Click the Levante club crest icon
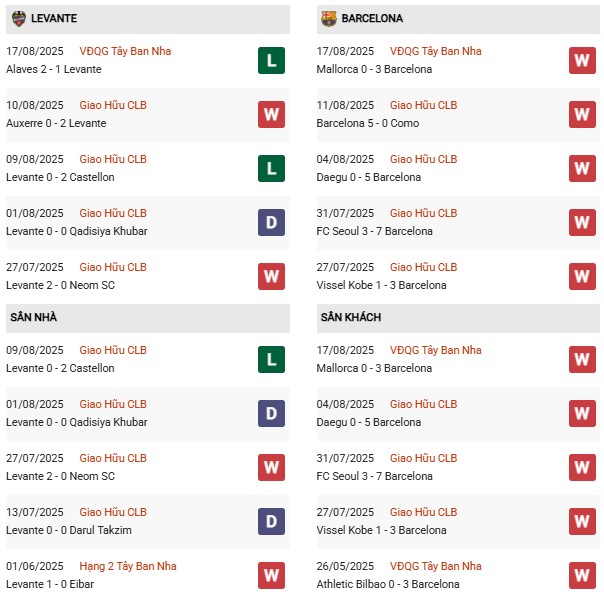The height and width of the screenshot is (600, 604). pyautogui.click(x=19, y=18)
